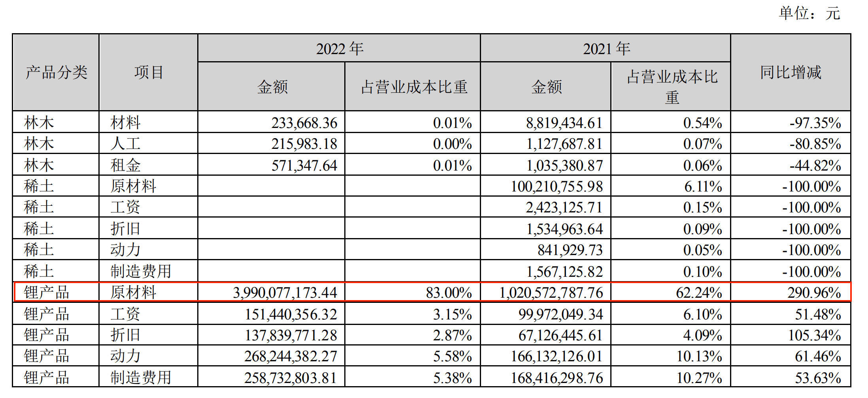868x398 pixels.
Task: Select the amount 100,210,755.98
Action: tap(557, 186)
